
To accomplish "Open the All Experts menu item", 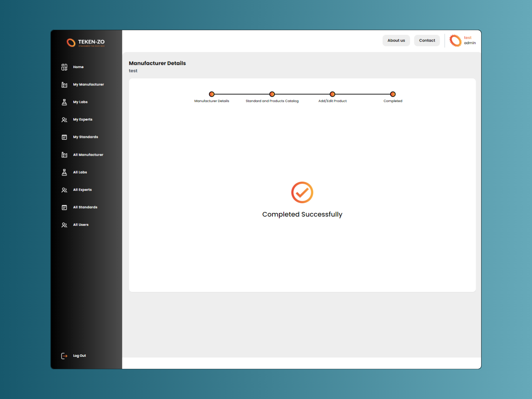I will [82, 190].
